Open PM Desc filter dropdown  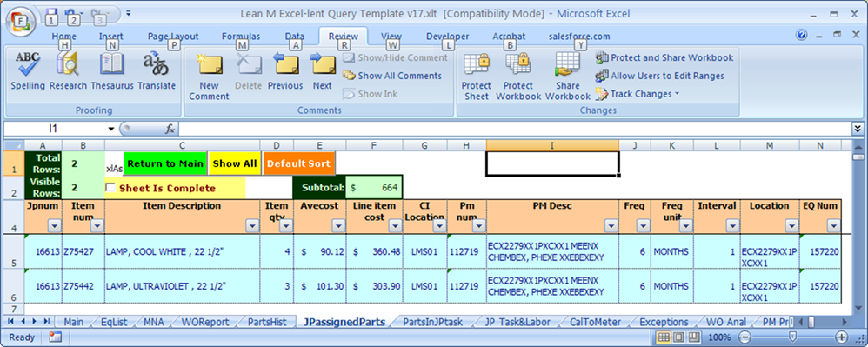611,226
